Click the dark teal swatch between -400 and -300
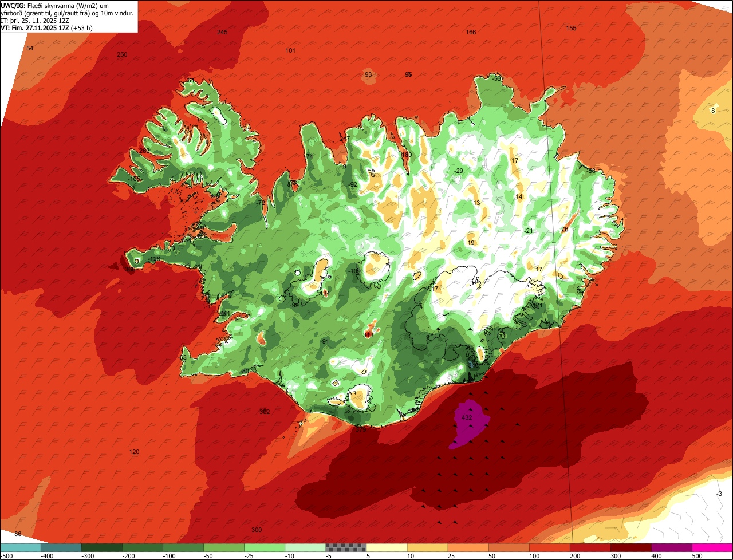 click(61, 547)
